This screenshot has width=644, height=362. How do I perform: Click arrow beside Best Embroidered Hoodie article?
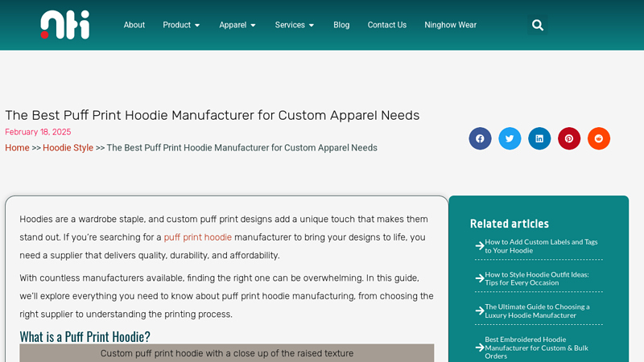click(479, 348)
